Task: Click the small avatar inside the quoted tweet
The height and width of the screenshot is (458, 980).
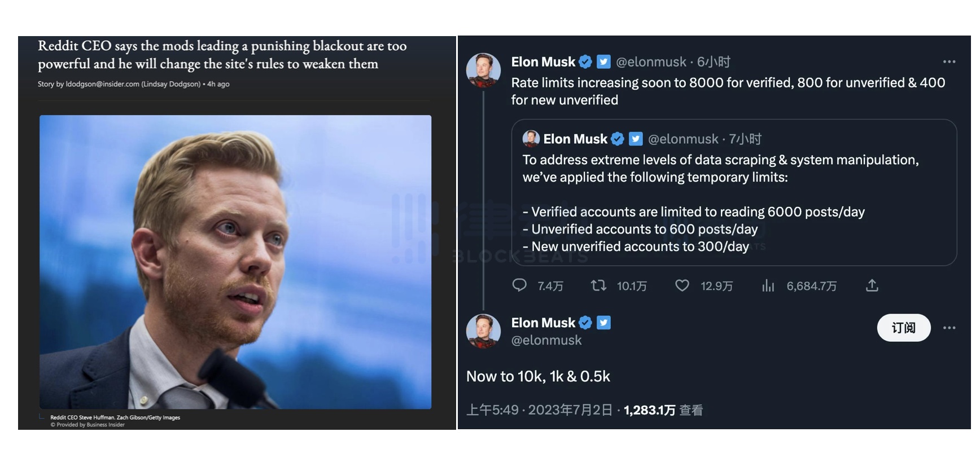Action: pos(531,138)
